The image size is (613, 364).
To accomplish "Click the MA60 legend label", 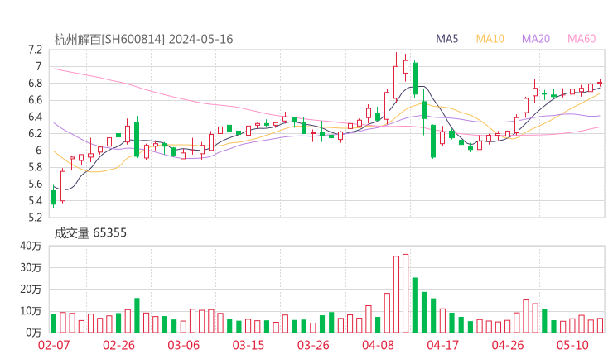I will point(582,39).
